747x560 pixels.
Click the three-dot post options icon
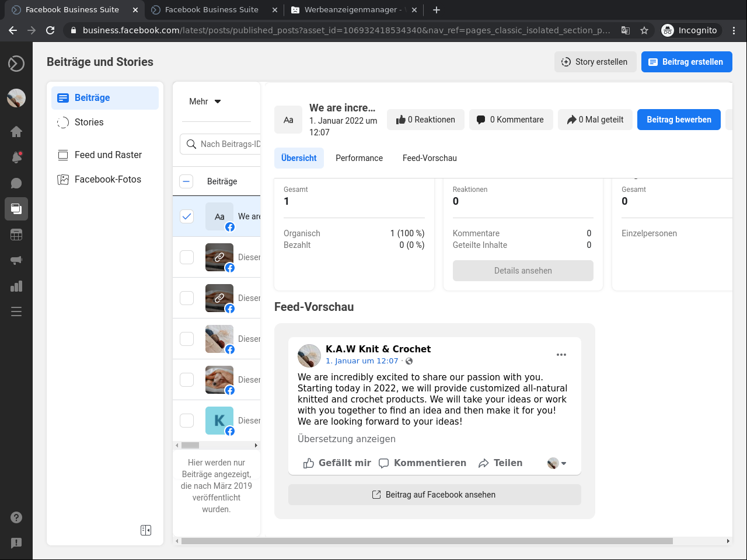coord(561,355)
